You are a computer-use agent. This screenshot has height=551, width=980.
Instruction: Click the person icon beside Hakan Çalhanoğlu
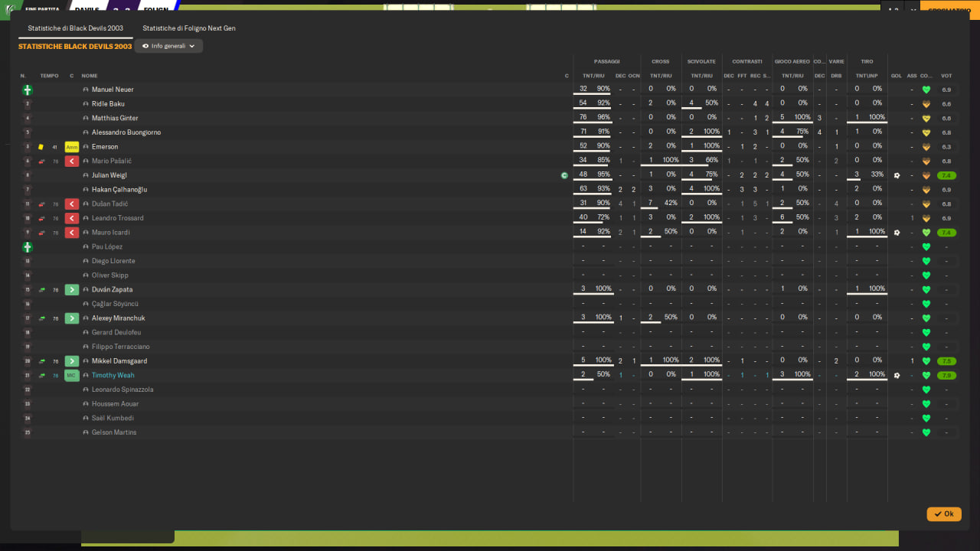(86, 190)
